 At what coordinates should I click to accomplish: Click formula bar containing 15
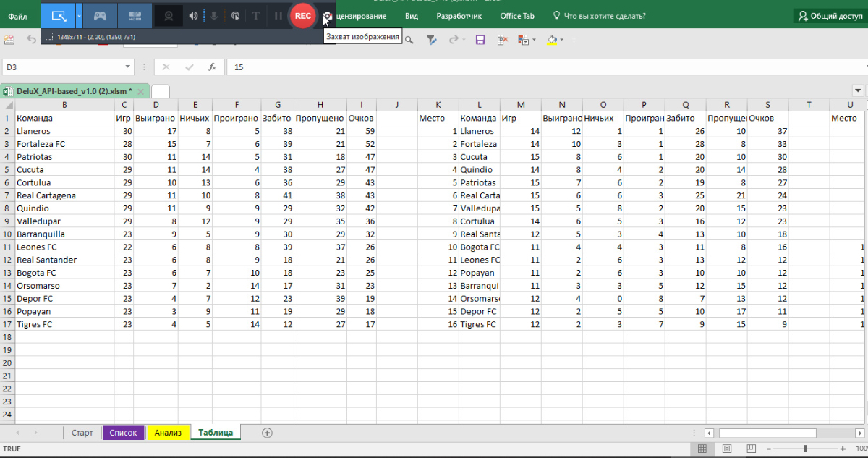click(547, 67)
